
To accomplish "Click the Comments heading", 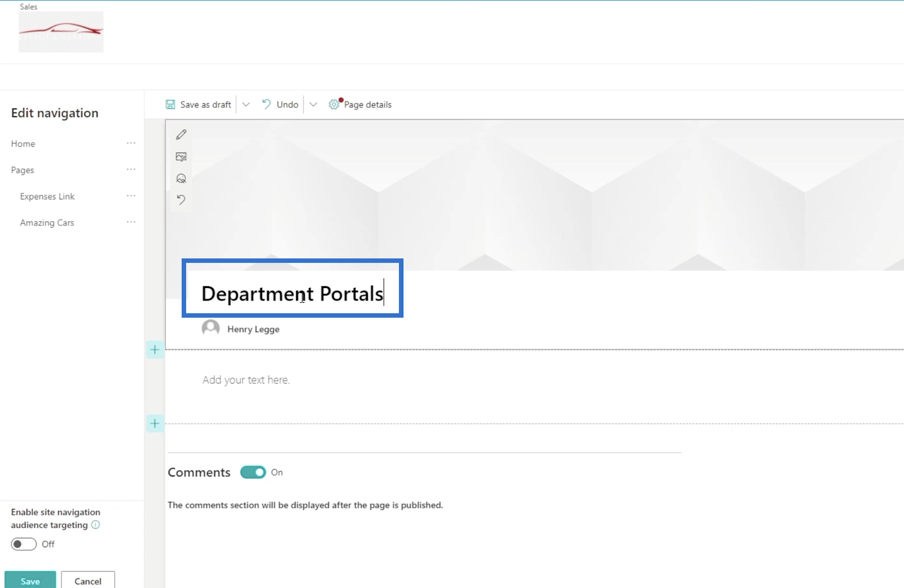I will 199,472.
